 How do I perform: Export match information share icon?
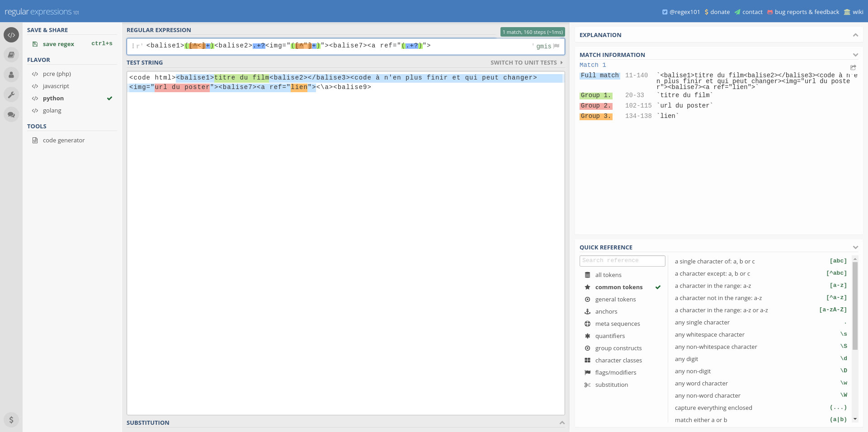(853, 67)
